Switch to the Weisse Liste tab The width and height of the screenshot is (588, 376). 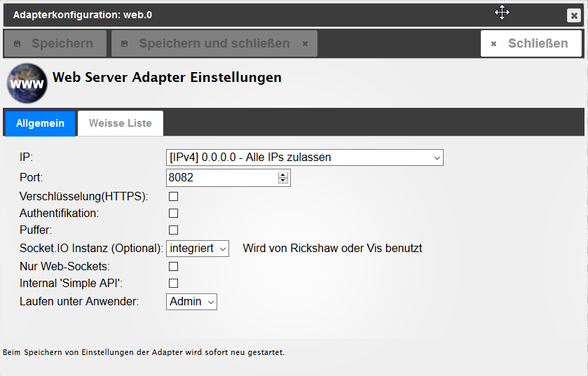tap(120, 123)
